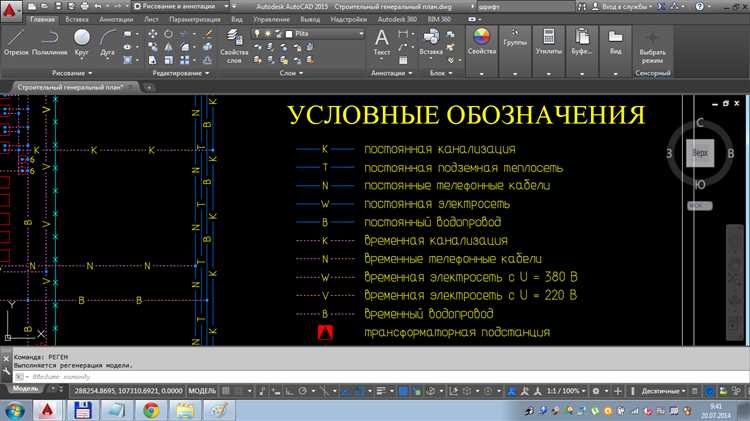750x421 pixels.
Task: Click the new drawing tab plus button
Action: pos(149,88)
